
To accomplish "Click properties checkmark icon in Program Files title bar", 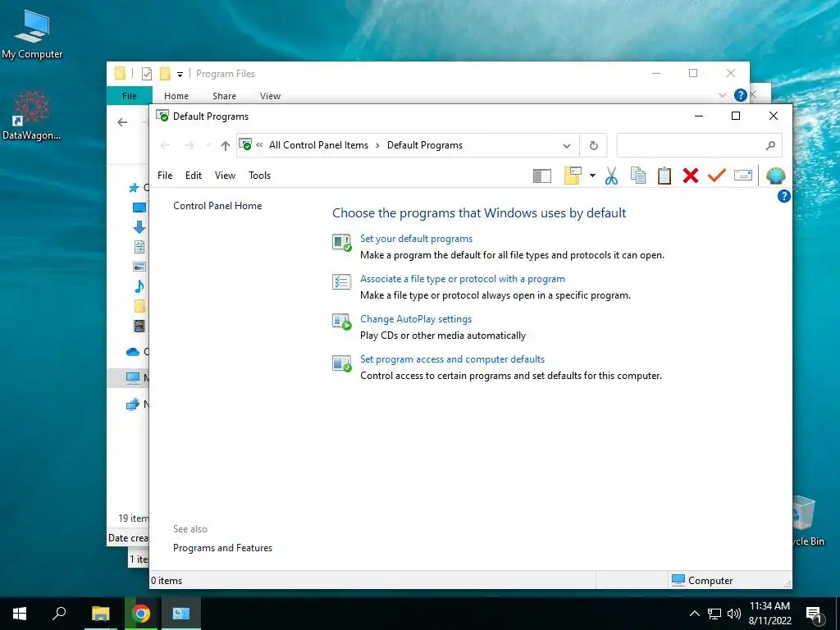I will pyautogui.click(x=147, y=74).
